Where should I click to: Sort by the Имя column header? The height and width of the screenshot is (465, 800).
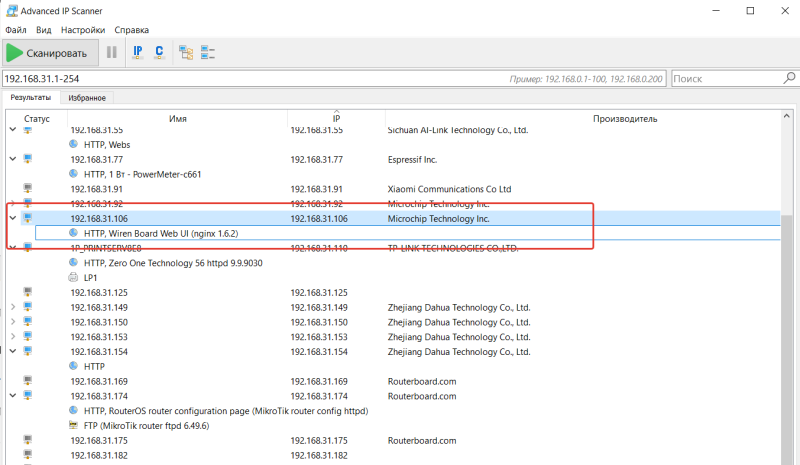pos(178,118)
